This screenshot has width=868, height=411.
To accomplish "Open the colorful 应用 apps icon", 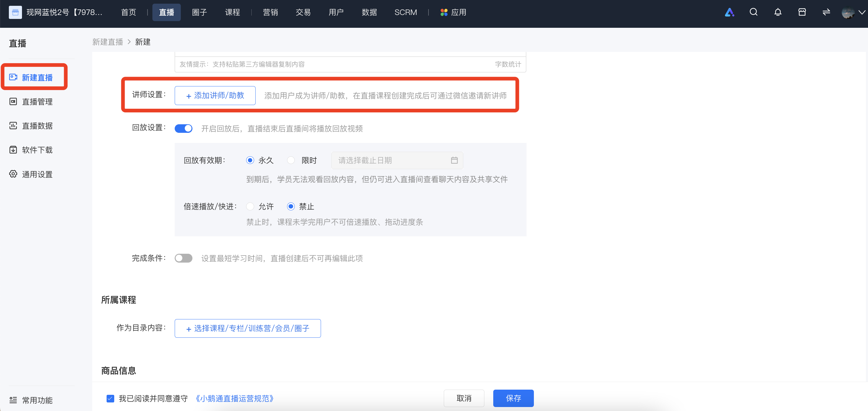I will point(444,13).
